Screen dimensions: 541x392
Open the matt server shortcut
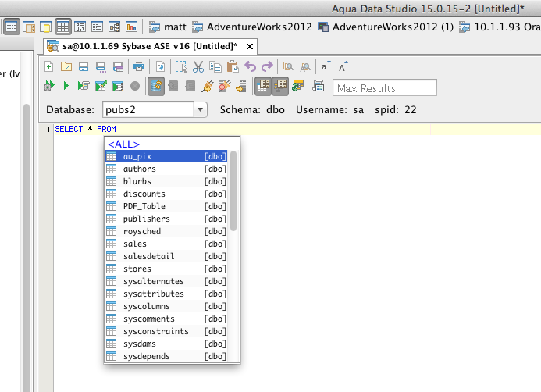pos(168,27)
